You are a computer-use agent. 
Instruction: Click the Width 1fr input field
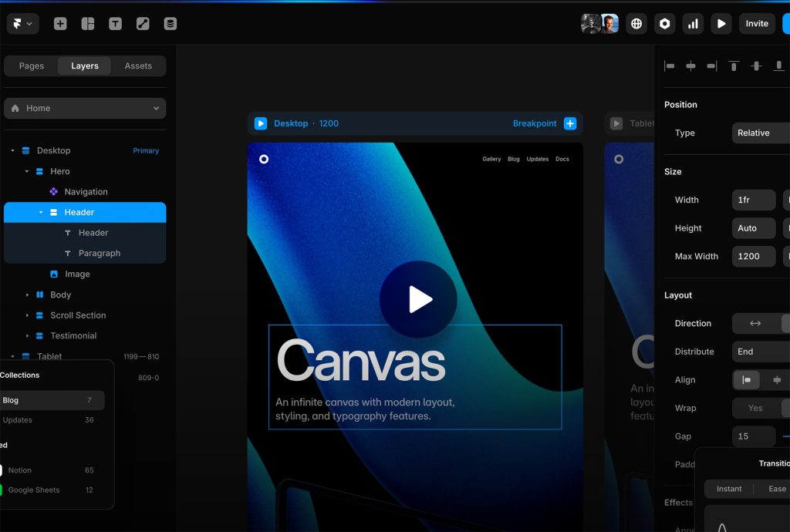(x=754, y=200)
